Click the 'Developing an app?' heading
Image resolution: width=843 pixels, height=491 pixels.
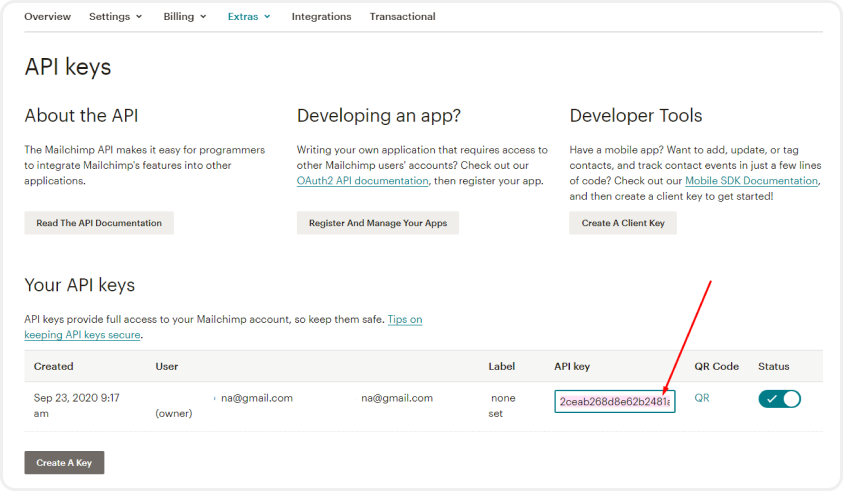378,116
